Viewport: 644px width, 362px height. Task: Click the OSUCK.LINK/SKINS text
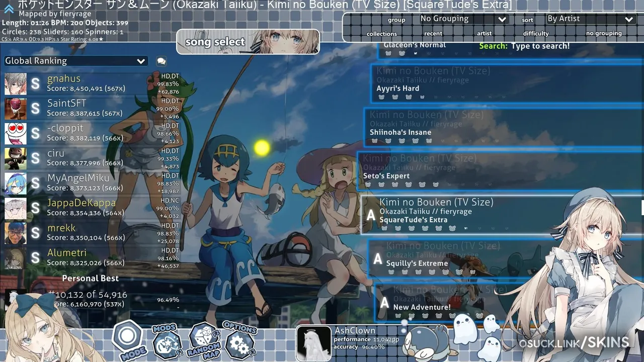(x=574, y=343)
